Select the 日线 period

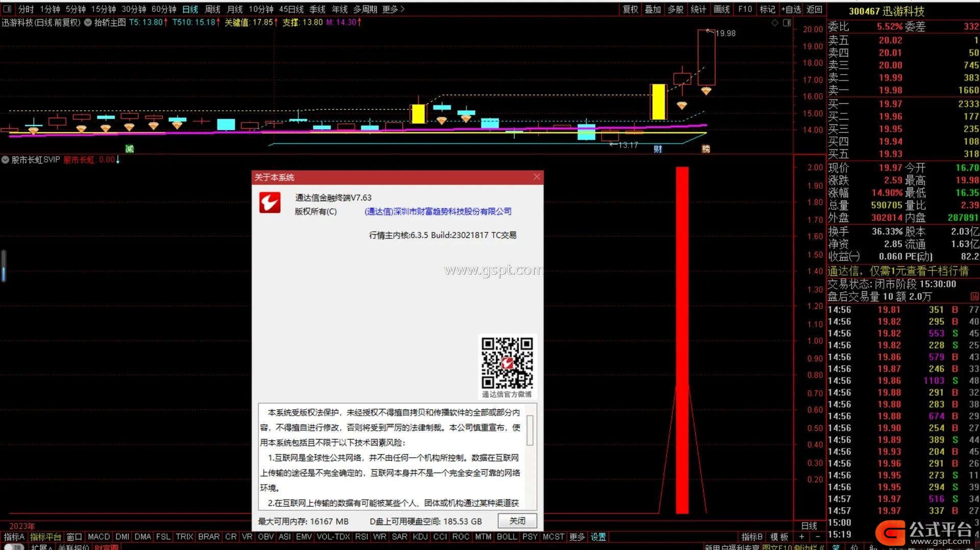(190, 9)
